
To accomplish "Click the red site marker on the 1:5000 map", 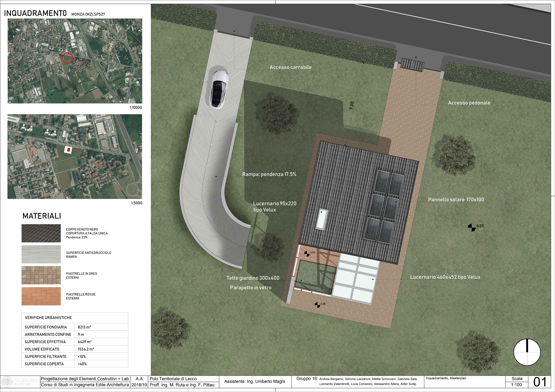I will 68,150.
